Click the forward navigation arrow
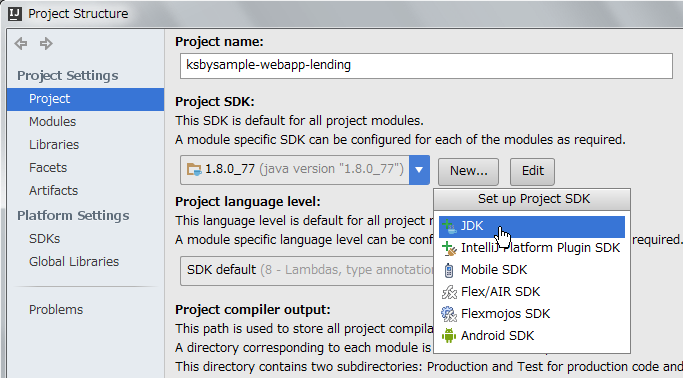 [46, 44]
